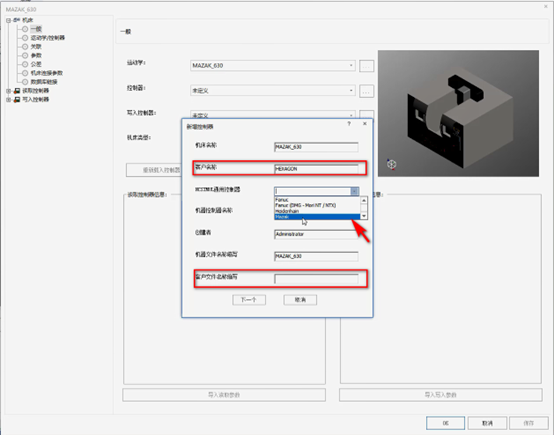Expand the 写入控制器 tree node

tap(8, 100)
